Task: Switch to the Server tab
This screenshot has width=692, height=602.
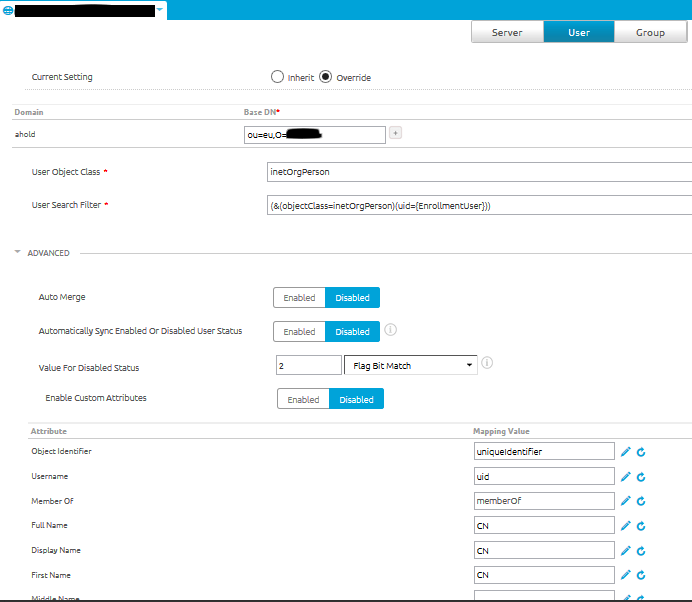Action: [x=507, y=33]
